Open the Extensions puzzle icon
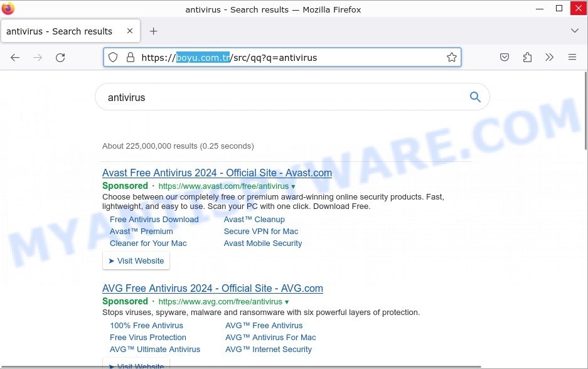Viewport: 588px width, 369px height. pos(527,57)
